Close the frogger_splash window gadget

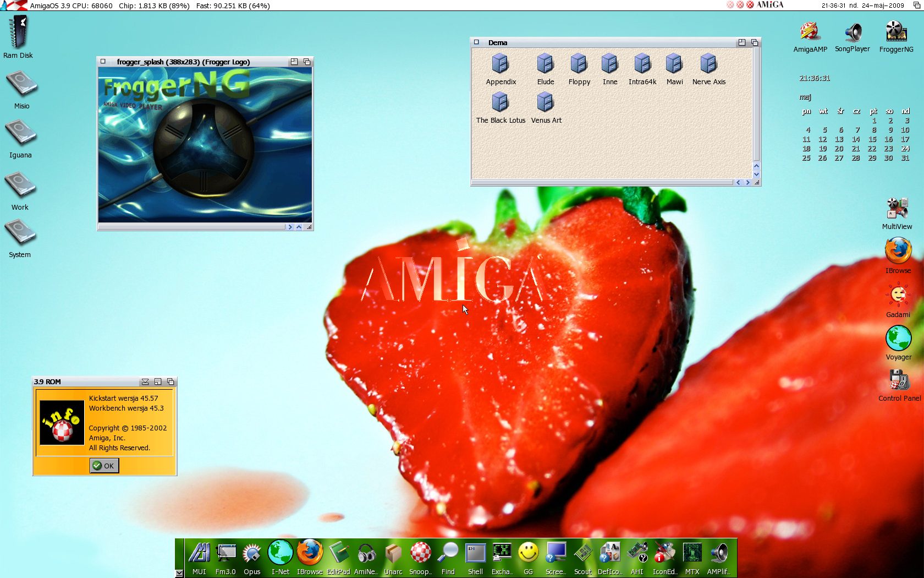(x=103, y=62)
